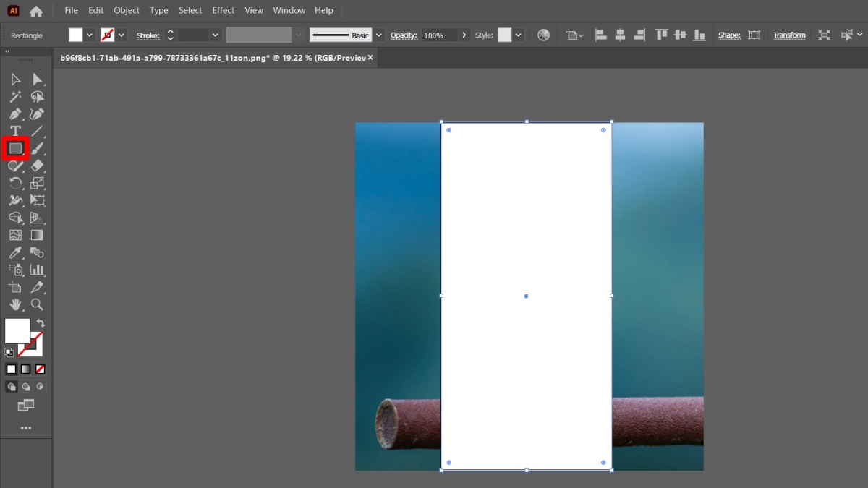The width and height of the screenshot is (868, 488).
Task: Open the Object menu
Action: (127, 10)
